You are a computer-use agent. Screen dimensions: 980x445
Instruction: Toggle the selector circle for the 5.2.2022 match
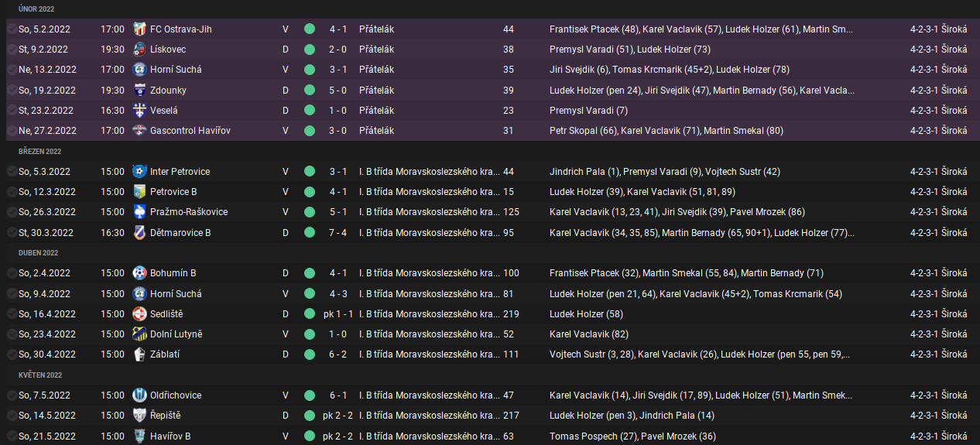click(x=12, y=29)
